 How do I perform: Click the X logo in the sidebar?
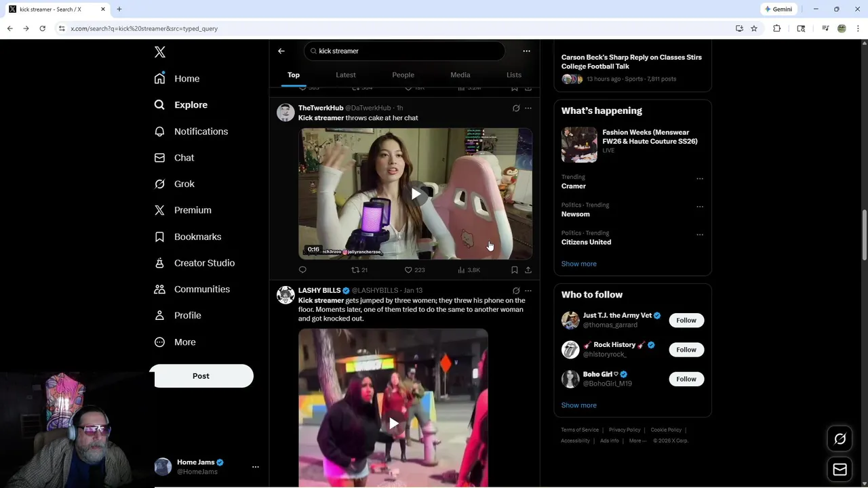(x=160, y=52)
